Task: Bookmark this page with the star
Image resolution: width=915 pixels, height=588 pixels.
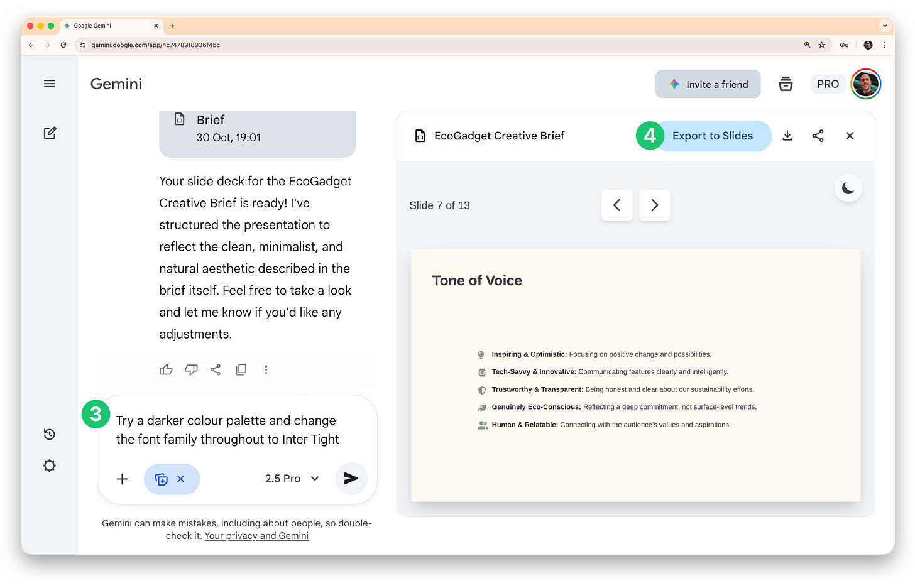Action: coord(822,45)
